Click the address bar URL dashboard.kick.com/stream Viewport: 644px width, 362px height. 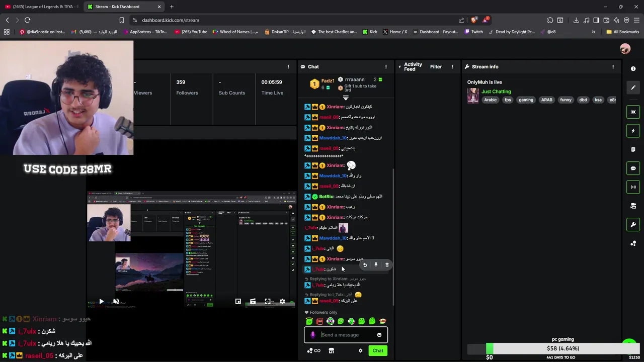pos(171,20)
